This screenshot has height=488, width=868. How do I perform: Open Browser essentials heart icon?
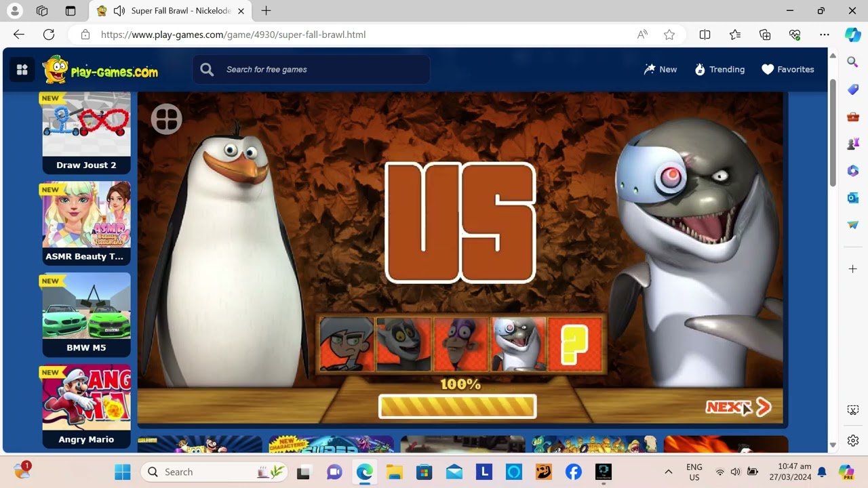point(795,35)
